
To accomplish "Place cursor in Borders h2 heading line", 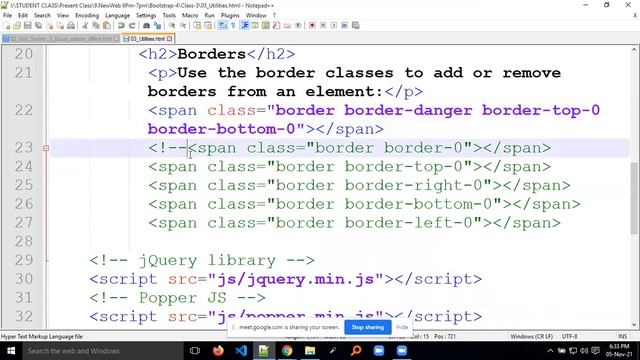I will (217, 54).
